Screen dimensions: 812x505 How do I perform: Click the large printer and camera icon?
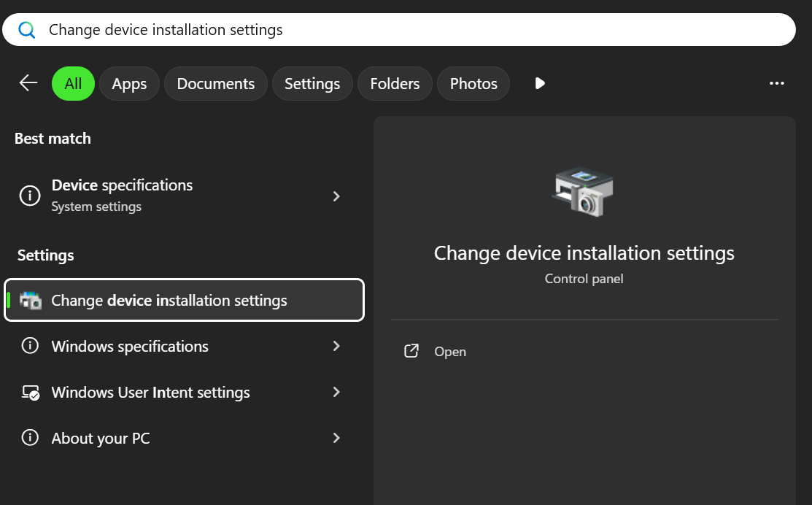[584, 192]
